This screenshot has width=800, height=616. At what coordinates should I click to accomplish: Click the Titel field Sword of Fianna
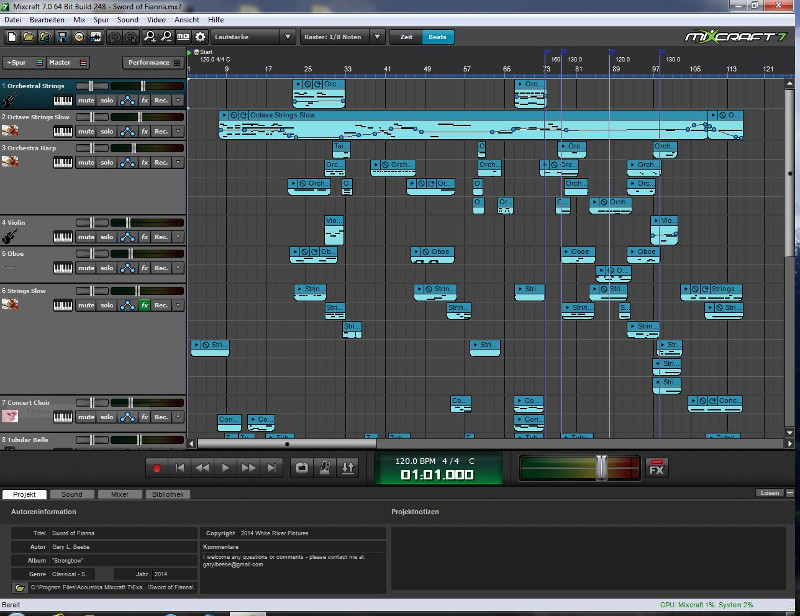tap(123, 533)
